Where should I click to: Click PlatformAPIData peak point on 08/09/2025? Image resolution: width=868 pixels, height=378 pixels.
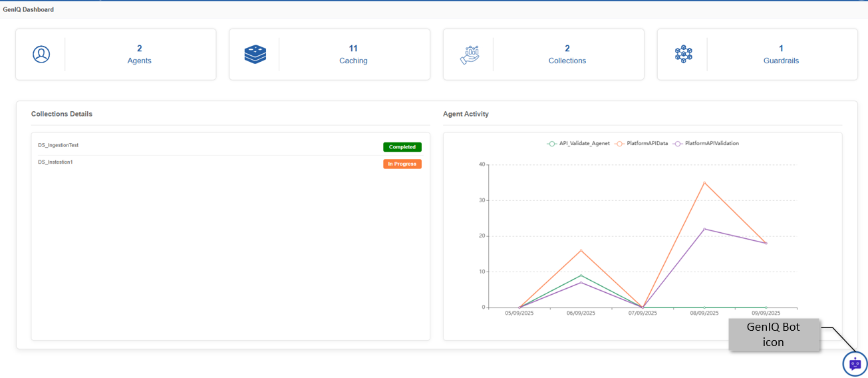coord(704,182)
